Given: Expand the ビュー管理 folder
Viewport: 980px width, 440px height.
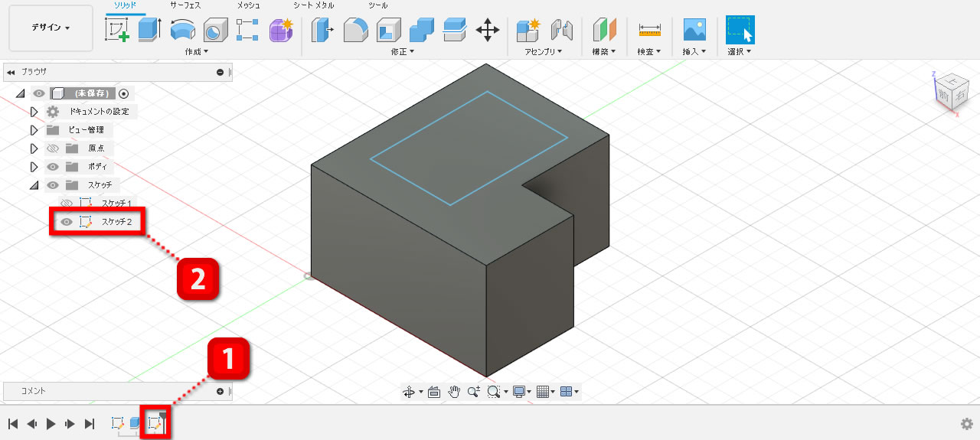Looking at the screenshot, I should (34, 130).
